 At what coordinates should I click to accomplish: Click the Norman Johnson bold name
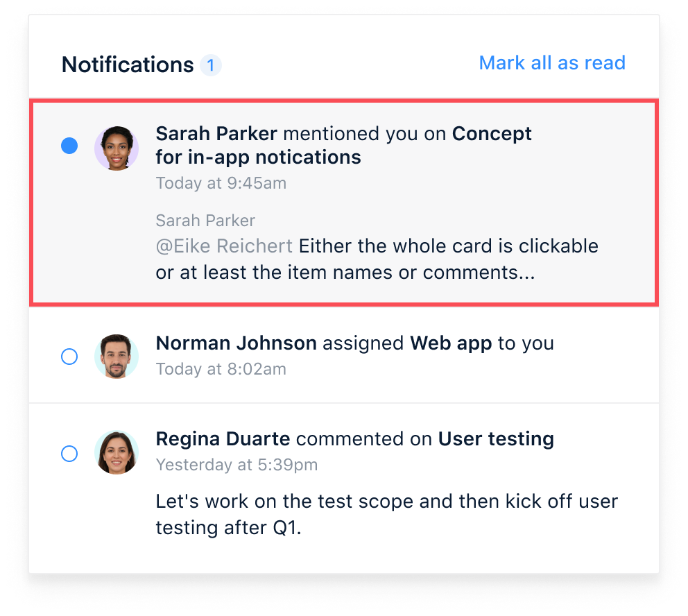pyautogui.click(x=236, y=343)
